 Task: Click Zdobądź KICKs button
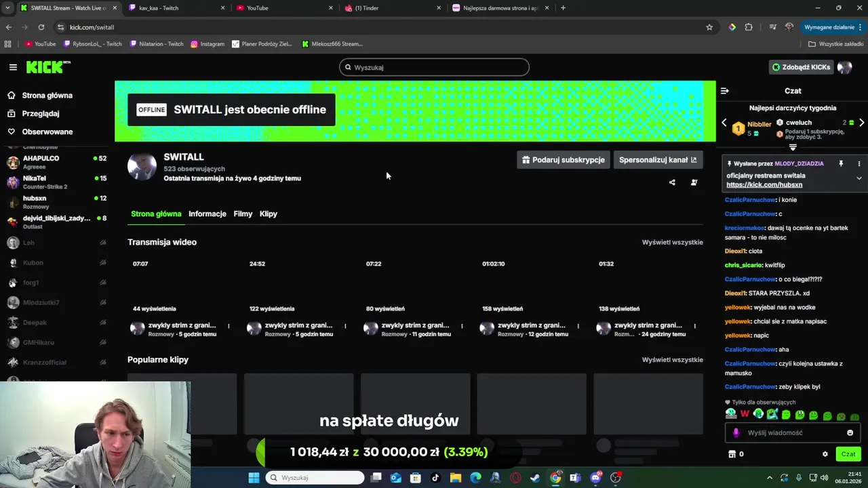pos(801,67)
